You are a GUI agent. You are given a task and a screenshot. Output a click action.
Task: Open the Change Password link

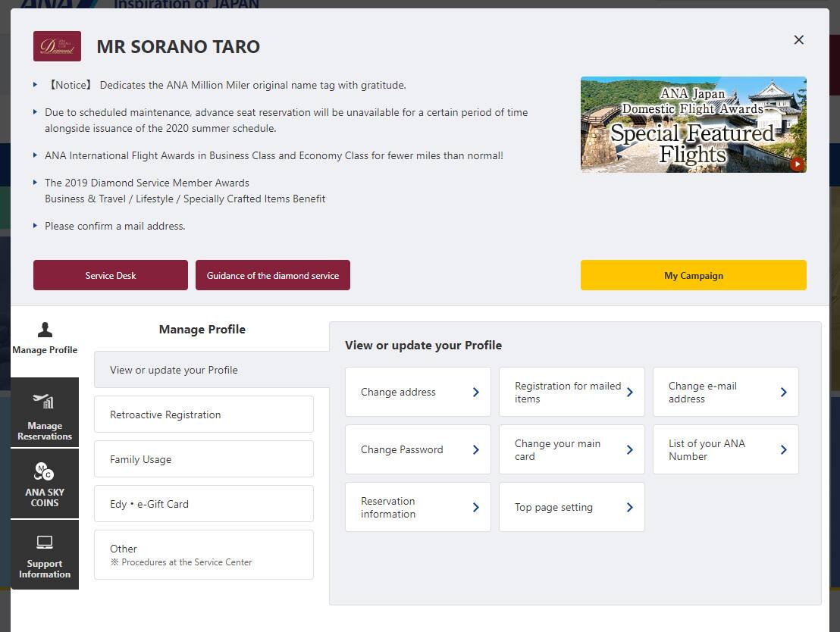418,450
